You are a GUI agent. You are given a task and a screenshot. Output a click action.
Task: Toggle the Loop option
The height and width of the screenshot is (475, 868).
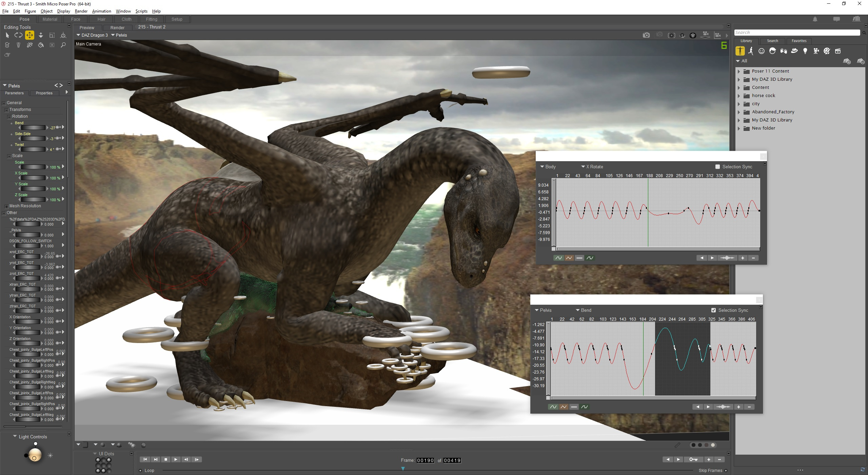(x=140, y=471)
